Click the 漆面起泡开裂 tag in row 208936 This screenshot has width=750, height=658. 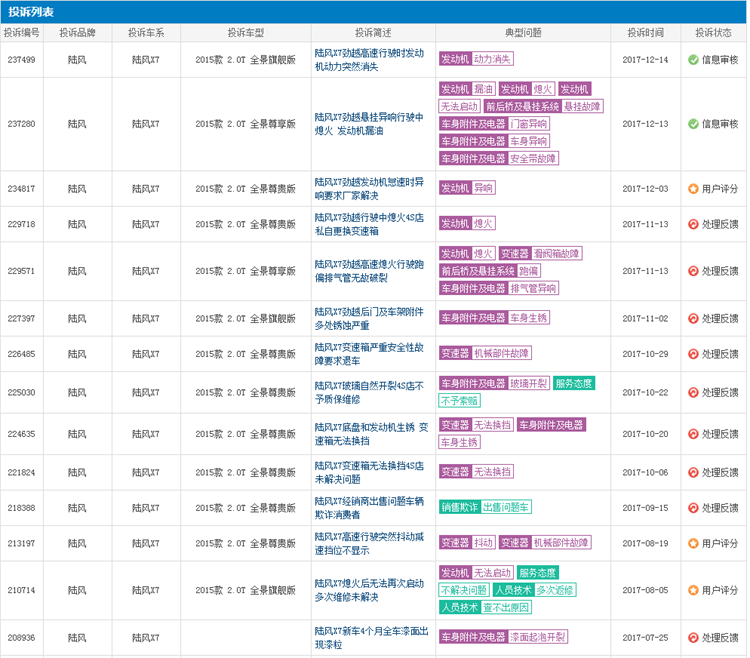[x=537, y=637]
